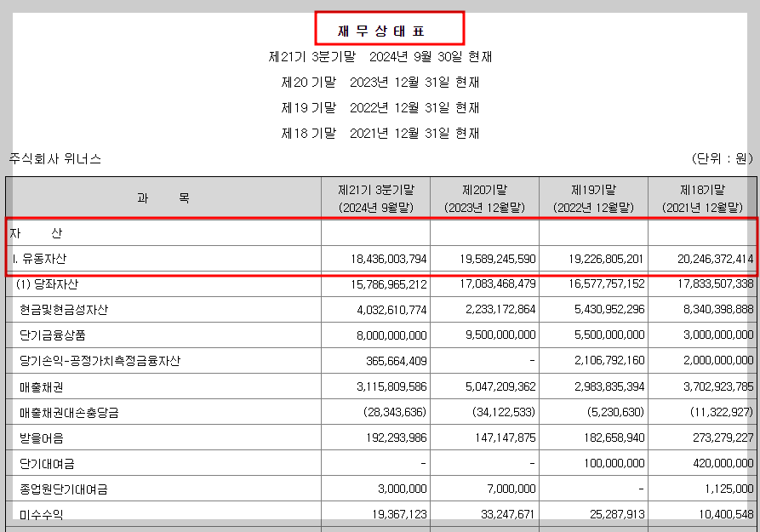Click the 제19기말 (2022년 12월말) column header
760x532 pixels.
(x=594, y=198)
